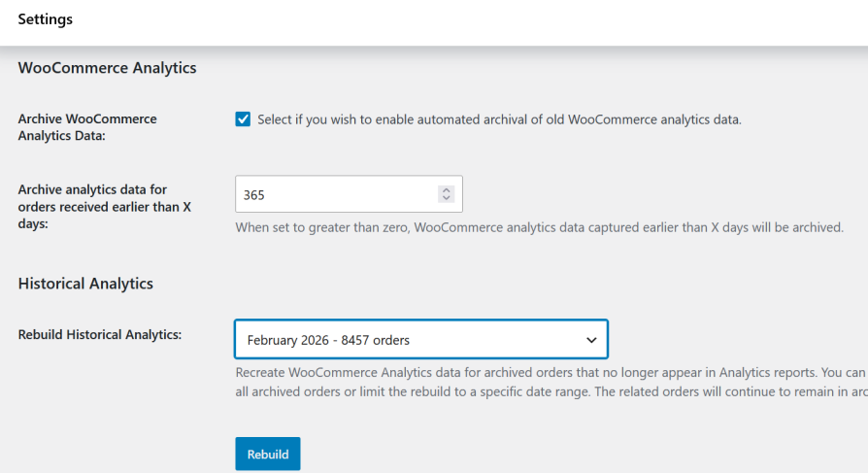868x473 pixels.
Task: Click the 'Archive analytics data for orders received' label
Action: (x=105, y=207)
